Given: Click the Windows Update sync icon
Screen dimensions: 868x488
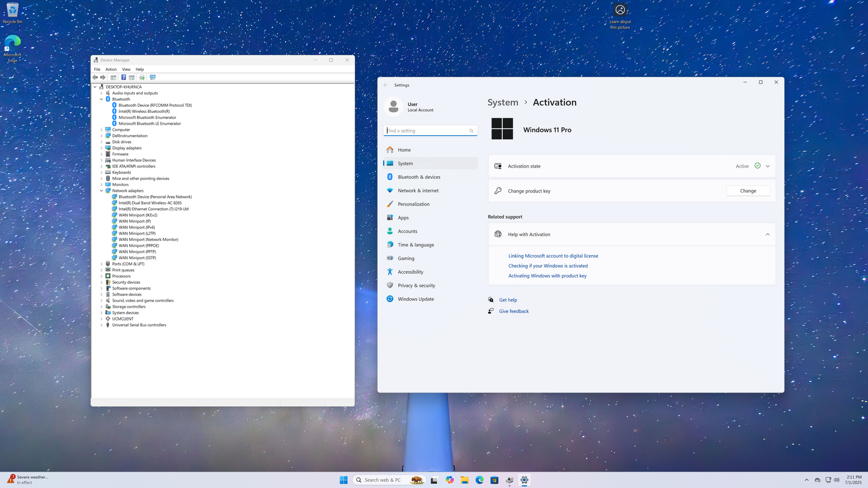Looking at the screenshot, I should [x=390, y=299].
